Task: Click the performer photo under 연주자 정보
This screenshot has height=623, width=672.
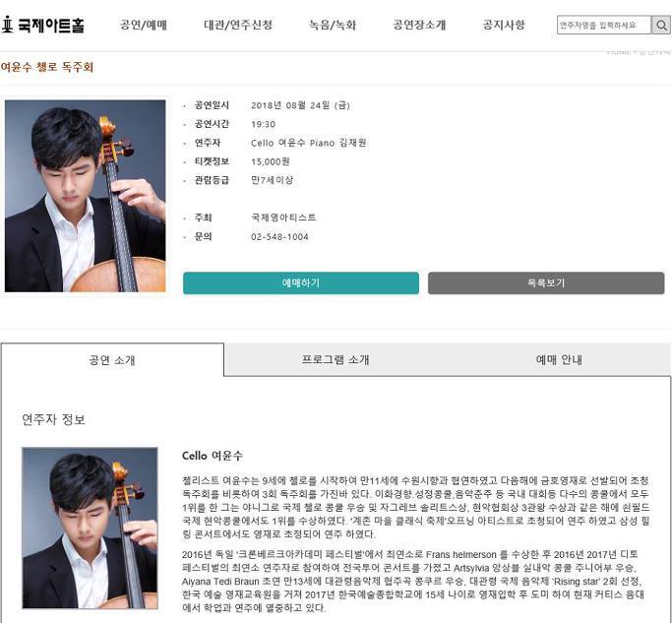Action: [90, 528]
